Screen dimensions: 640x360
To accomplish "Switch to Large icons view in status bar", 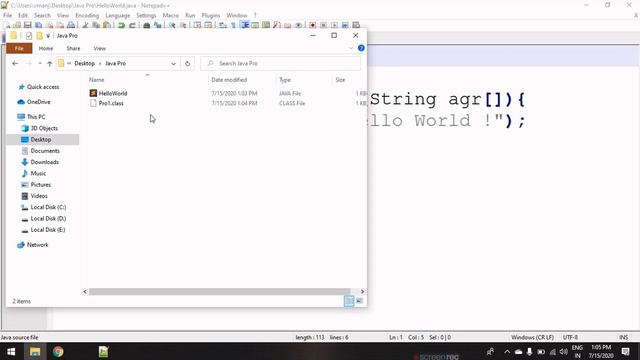I will click(x=359, y=301).
